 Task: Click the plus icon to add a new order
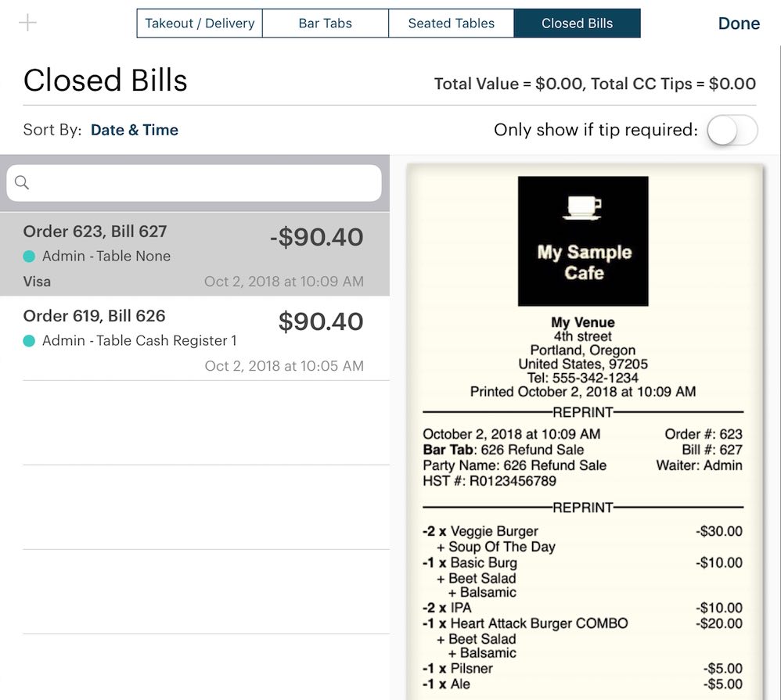[x=27, y=23]
